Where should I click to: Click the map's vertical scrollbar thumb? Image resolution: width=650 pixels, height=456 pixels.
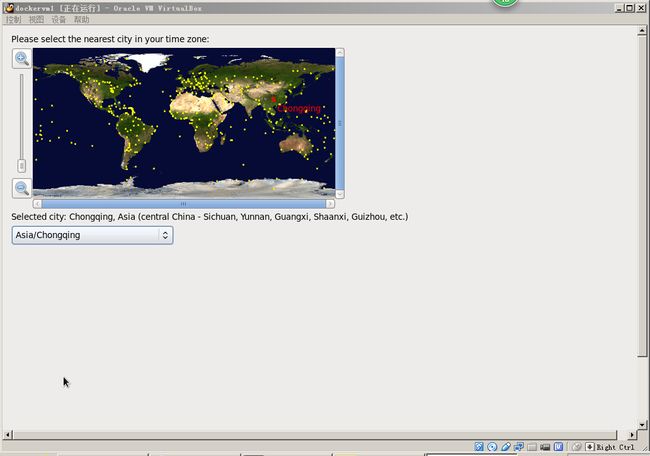[340, 123]
